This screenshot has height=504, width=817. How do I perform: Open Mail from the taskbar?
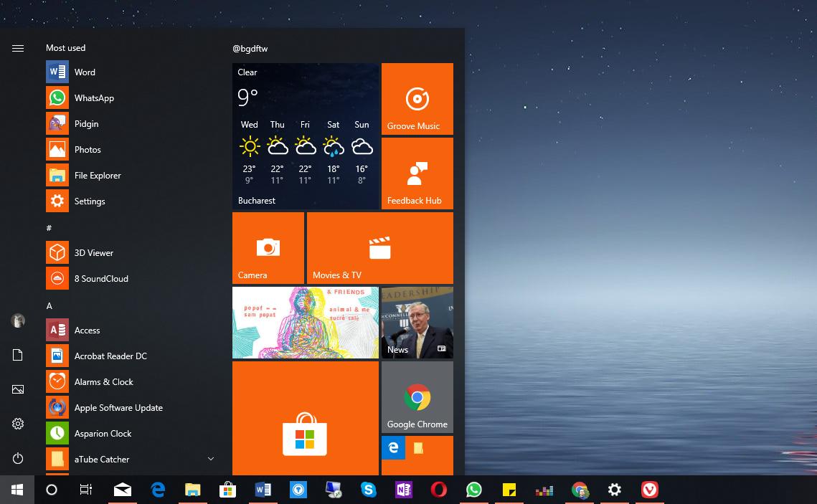123,490
